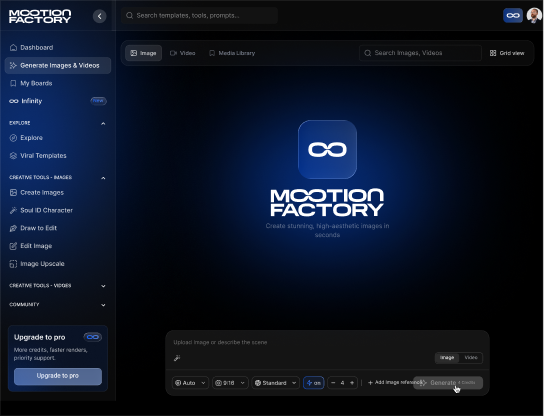The width and height of the screenshot is (544, 416).
Task: Open the Media Library tab
Action: [232, 53]
